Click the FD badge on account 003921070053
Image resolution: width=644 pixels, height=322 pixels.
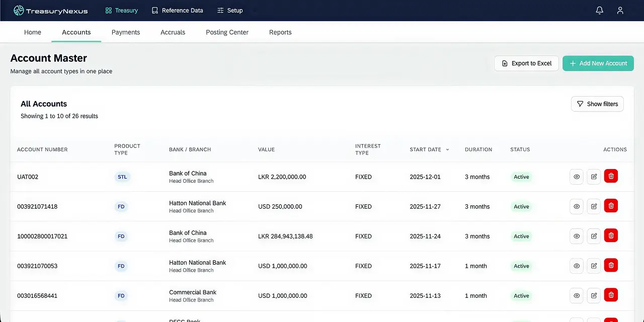click(121, 266)
